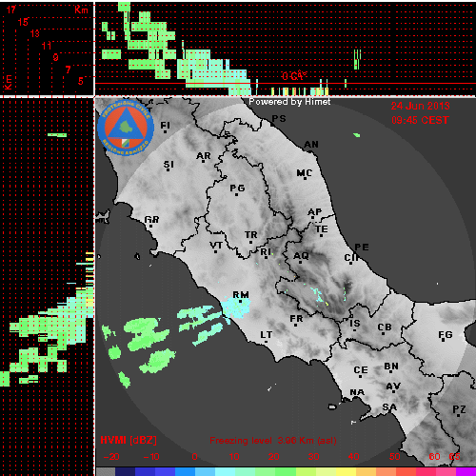The image size is (476, 476).
Task: Click the FR city label
Action: coord(296,319)
